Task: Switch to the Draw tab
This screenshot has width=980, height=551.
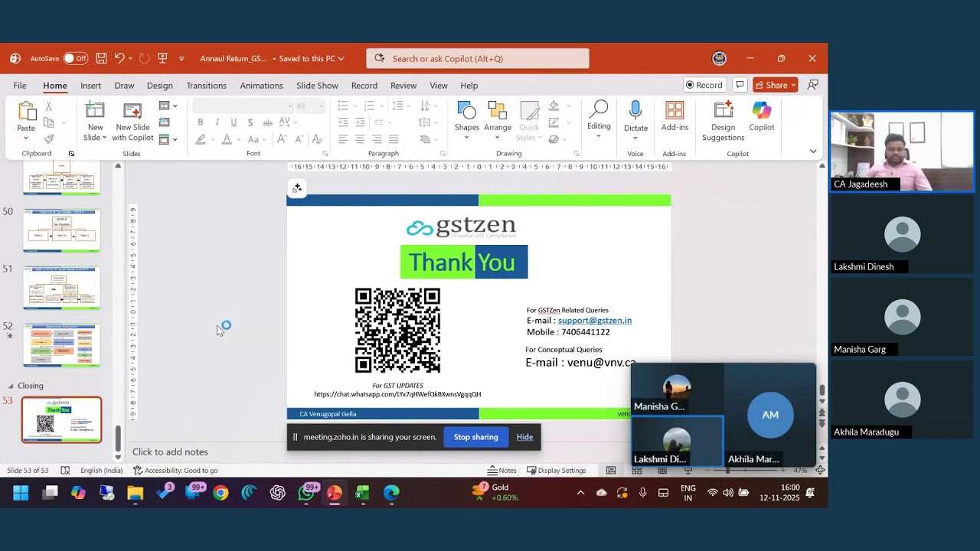Action: pos(124,86)
